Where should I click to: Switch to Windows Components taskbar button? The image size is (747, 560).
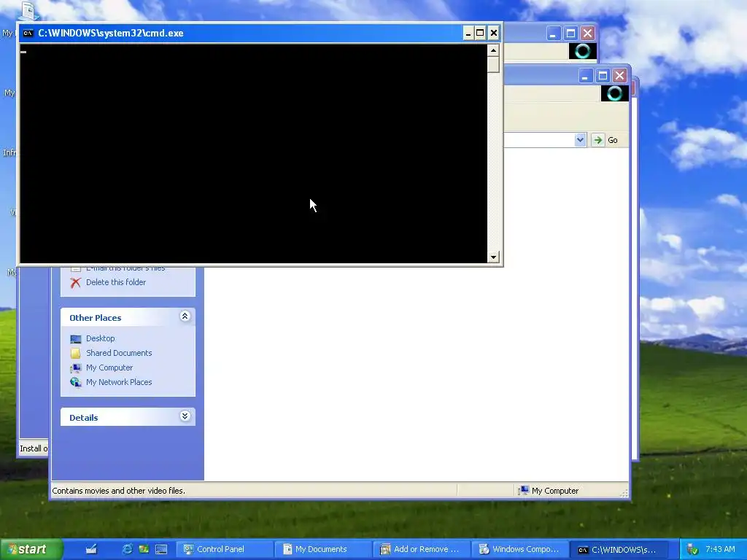tap(521, 549)
